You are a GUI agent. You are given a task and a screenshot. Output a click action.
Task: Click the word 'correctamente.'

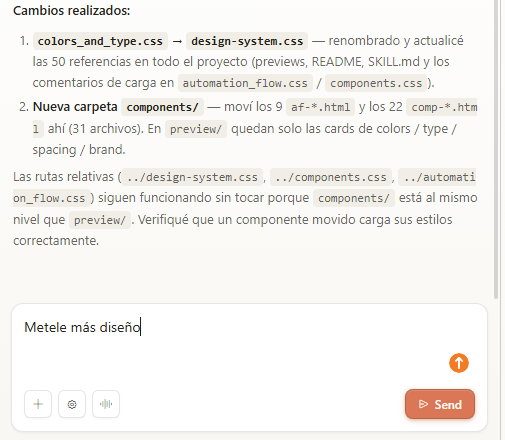56,240
